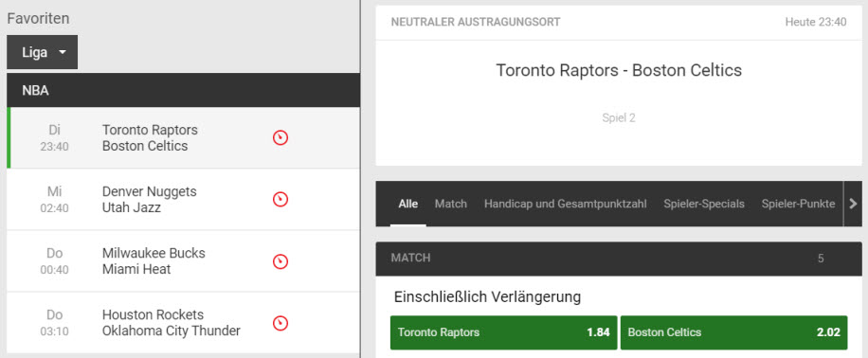Click the Spiel 2 label
Viewport: 868px width, 358px height.
(x=619, y=117)
